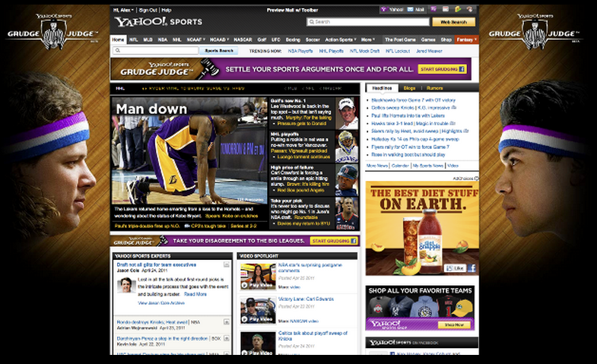597x364 pixels.
Task: Collapse the Draft not all glitz article
Action: coord(227,264)
